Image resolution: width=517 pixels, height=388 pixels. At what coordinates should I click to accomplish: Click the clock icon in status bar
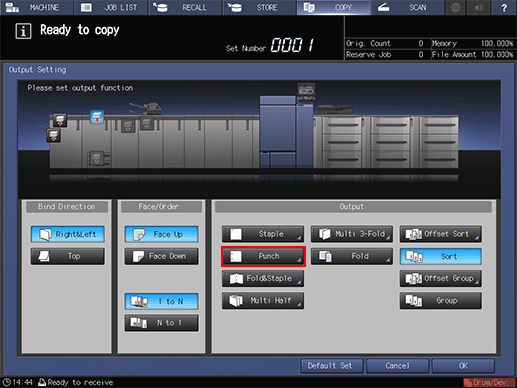6,382
